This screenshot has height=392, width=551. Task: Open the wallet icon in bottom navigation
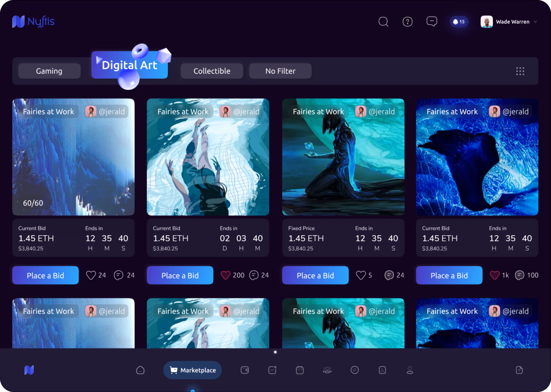[x=245, y=370]
